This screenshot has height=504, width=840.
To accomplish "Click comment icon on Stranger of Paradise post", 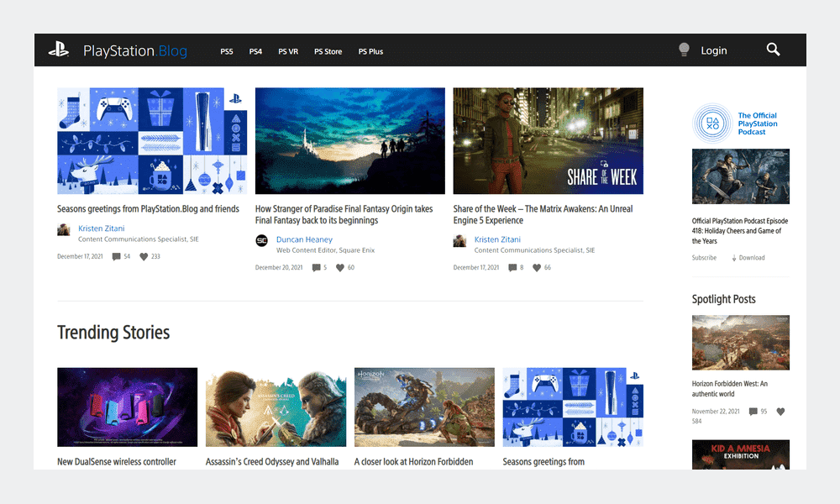I will pos(316,268).
